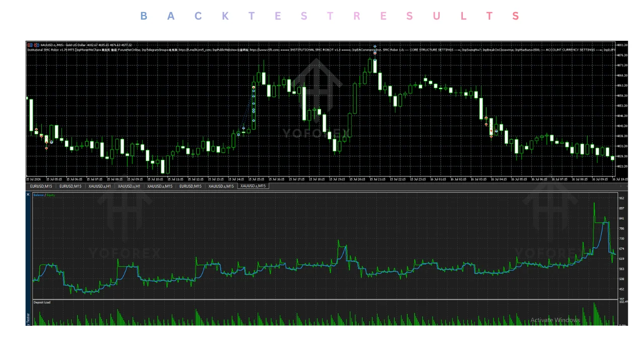Click the 4071.30 price scale label
644x362 pixels.
click(622, 65)
